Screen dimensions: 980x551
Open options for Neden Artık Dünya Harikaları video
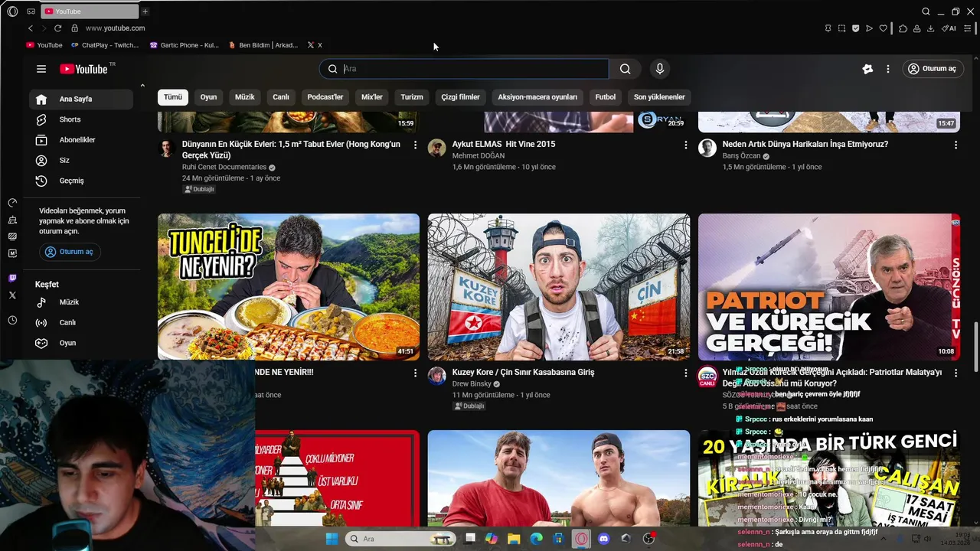click(x=955, y=145)
